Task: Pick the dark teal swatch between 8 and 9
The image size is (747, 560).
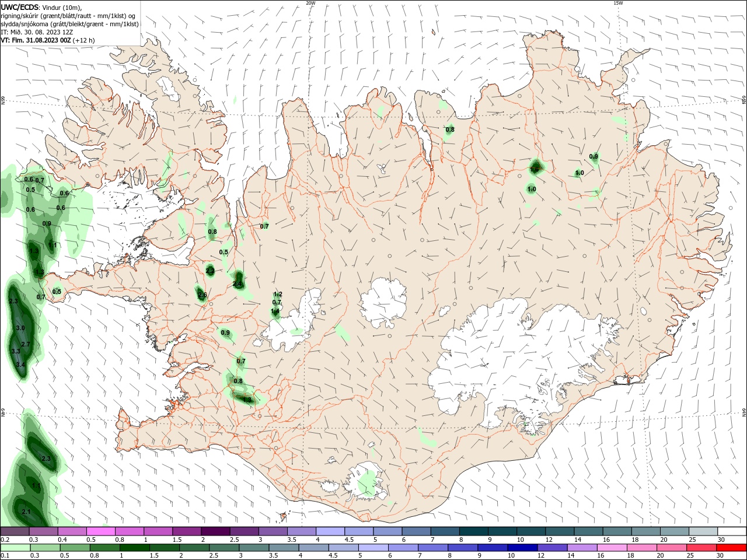Action: (474, 531)
